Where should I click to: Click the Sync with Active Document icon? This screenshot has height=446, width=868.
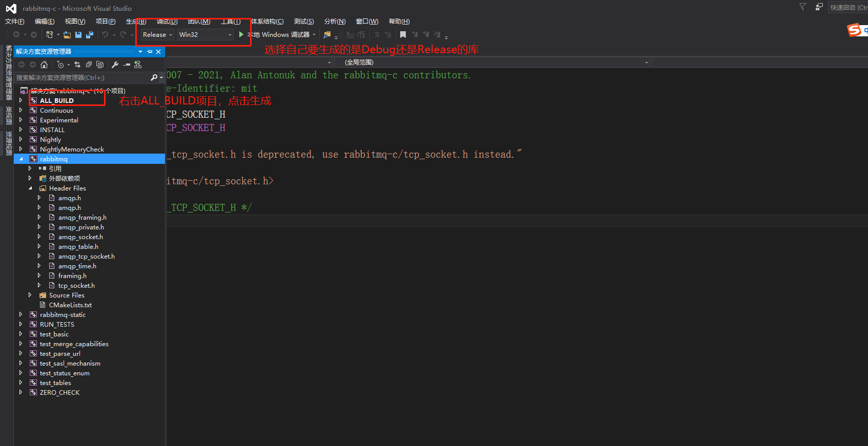click(x=77, y=65)
